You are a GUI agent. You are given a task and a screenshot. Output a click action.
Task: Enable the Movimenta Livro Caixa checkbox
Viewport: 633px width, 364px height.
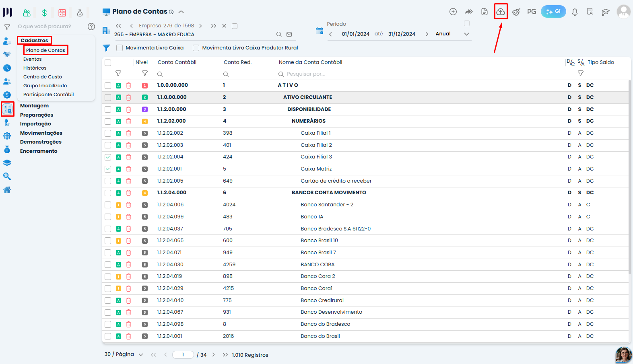pos(120,48)
